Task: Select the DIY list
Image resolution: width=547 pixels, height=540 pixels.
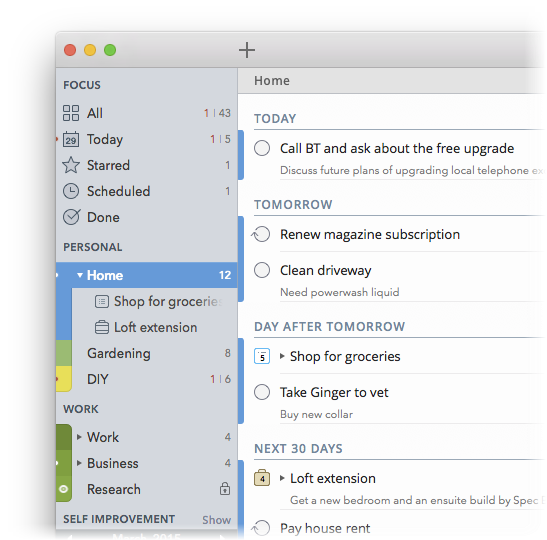Action: (147, 379)
